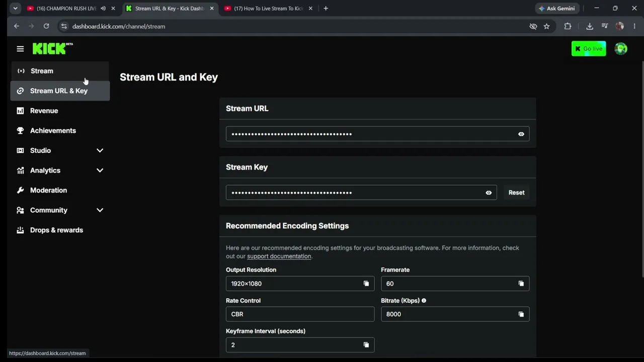Open the Kick hamburger sidebar menu
Screen dimensions: 644x362
[x=20, y=49]
